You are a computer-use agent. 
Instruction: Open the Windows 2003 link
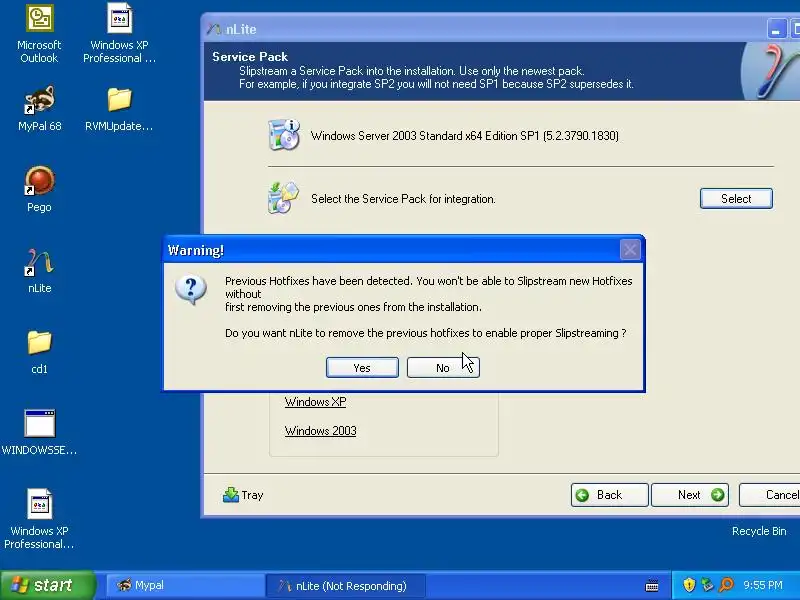coord(320,431)
